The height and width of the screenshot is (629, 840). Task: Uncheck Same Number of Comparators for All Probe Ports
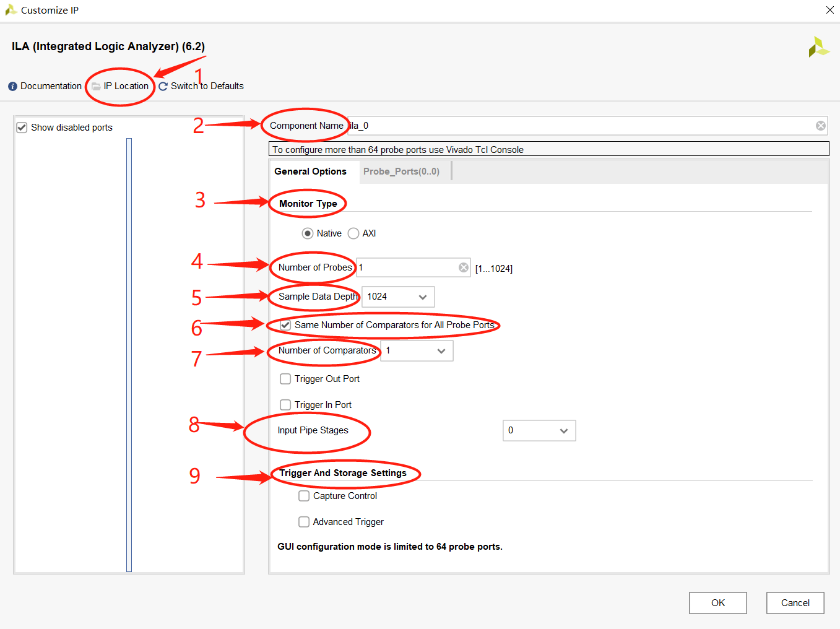tap(285, 325)
